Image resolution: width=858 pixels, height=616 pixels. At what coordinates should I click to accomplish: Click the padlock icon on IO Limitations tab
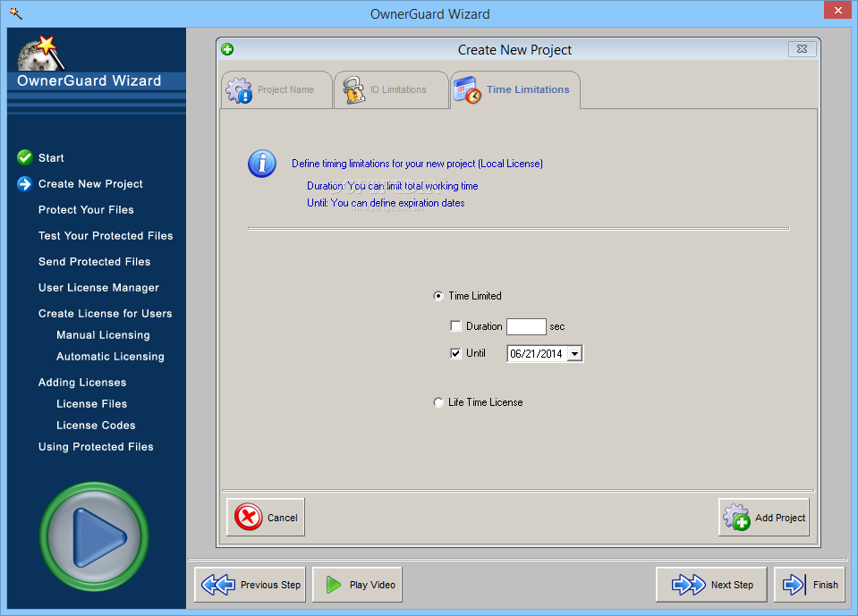tap(354, 90)
